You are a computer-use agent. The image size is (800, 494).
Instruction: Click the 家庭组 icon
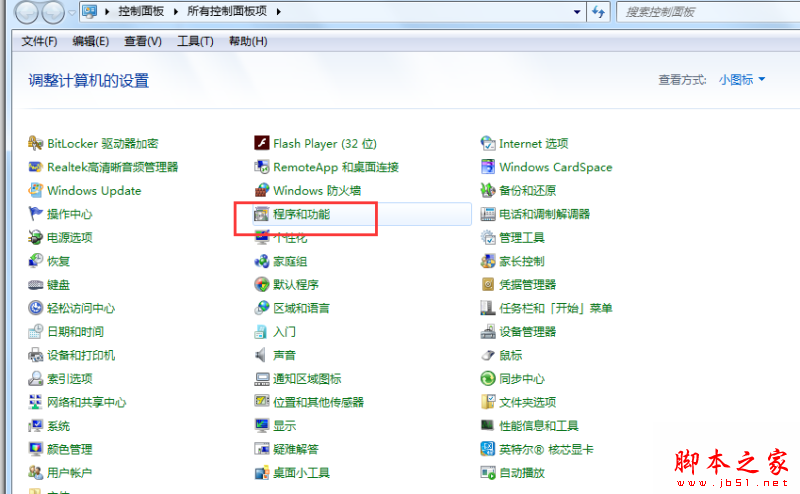click(262, 261)
